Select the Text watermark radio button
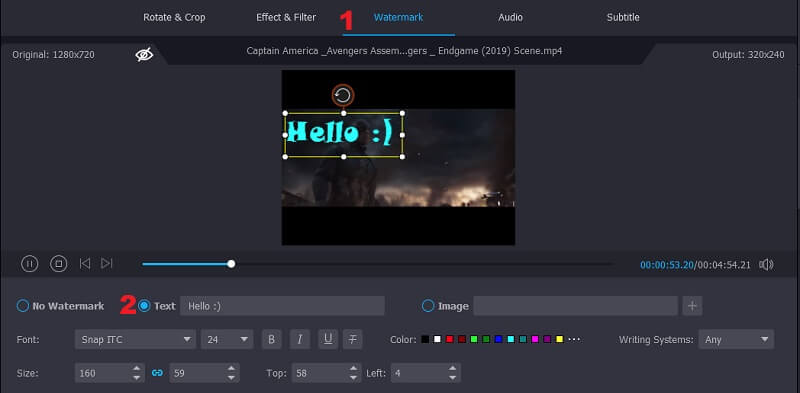The image size is (800, 393). coord(144,306)
